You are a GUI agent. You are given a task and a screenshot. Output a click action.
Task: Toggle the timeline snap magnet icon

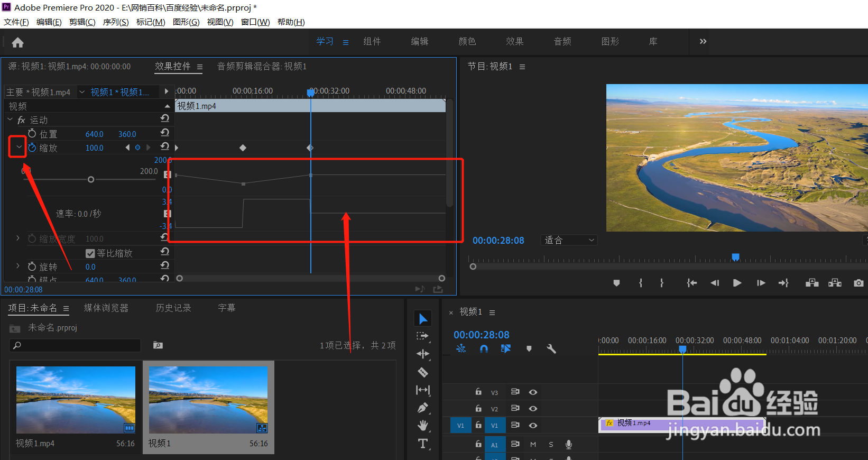pyautogui.click(x=484, y=349)
